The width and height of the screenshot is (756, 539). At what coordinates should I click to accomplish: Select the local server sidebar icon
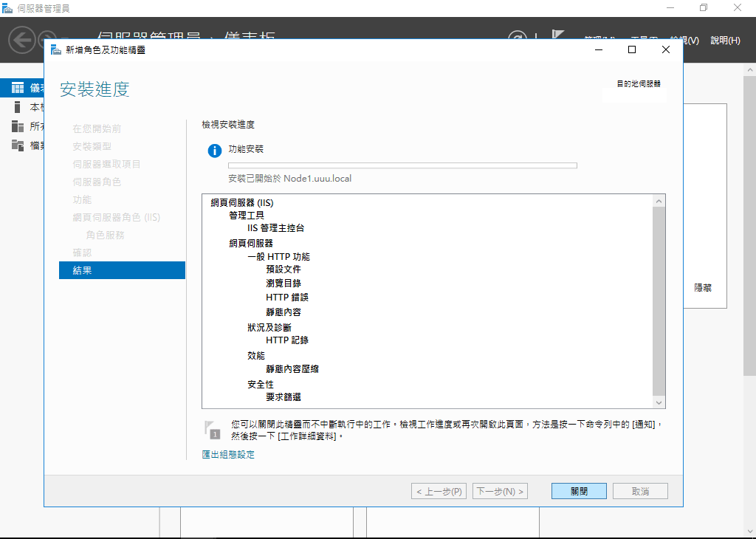16,106
